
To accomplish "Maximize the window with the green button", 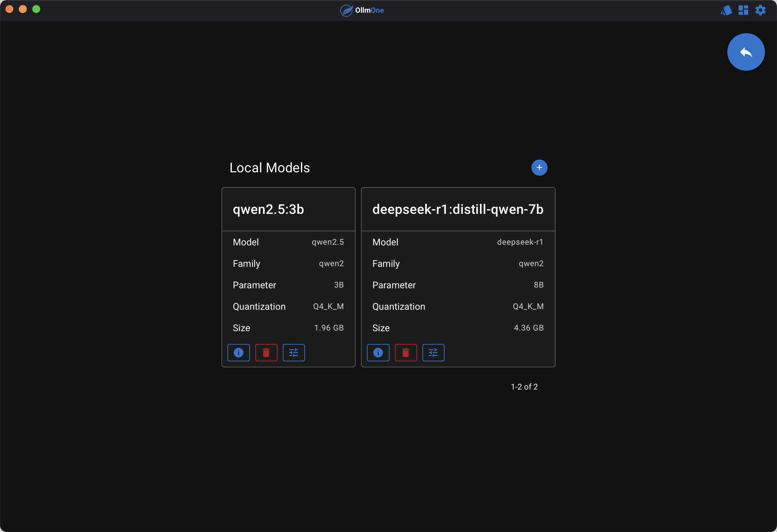I will point(36,9).
